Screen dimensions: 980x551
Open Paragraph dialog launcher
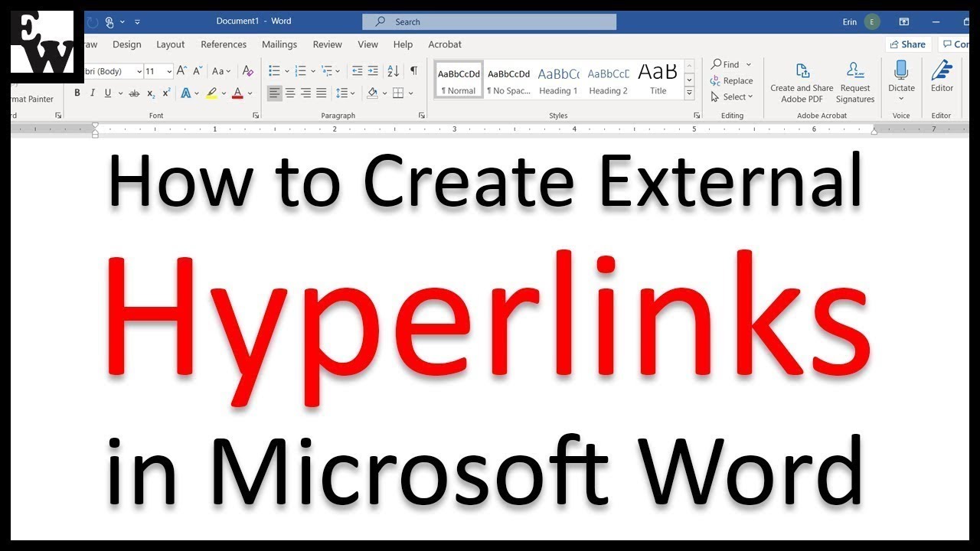422,116
